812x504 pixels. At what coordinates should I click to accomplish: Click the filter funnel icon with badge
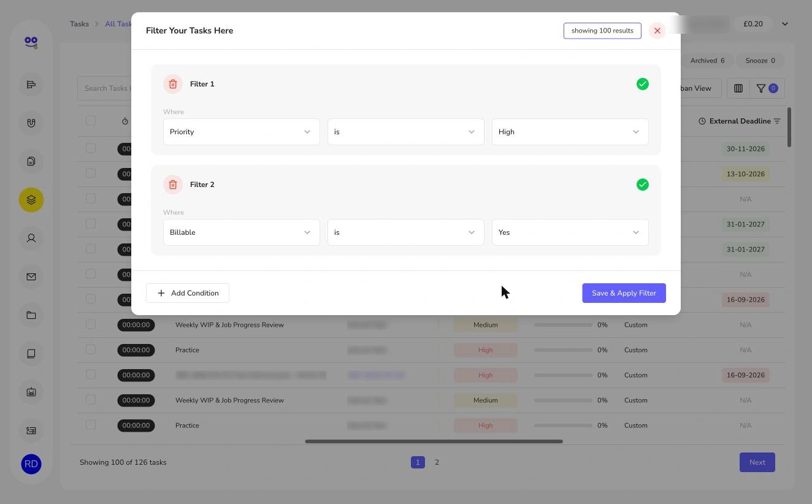[767, 88]
